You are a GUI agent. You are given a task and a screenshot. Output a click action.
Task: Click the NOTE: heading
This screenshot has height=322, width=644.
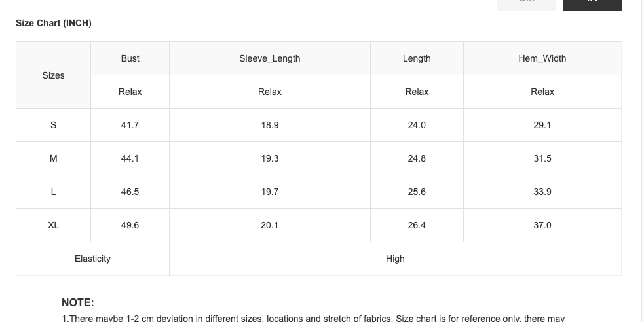[78, 302]
